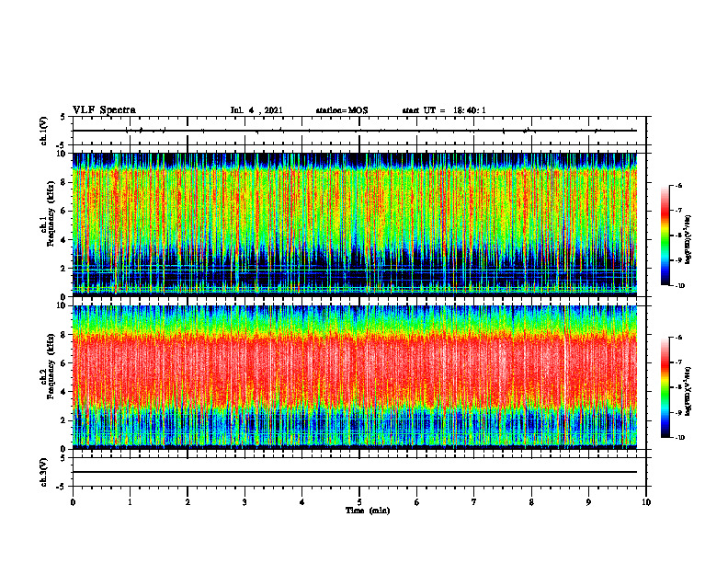Click time axis tick label "1"
This screenshot has height=563, width=728.
(130, 502)
